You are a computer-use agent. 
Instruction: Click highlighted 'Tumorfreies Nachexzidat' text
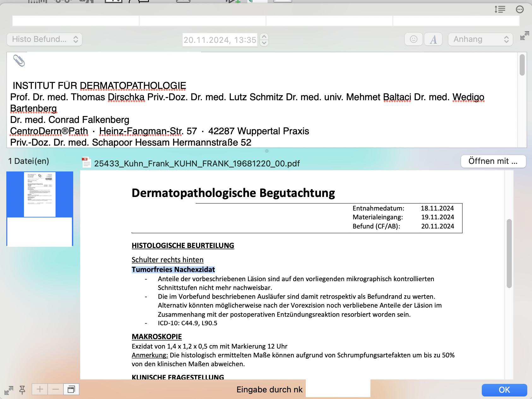173,269
